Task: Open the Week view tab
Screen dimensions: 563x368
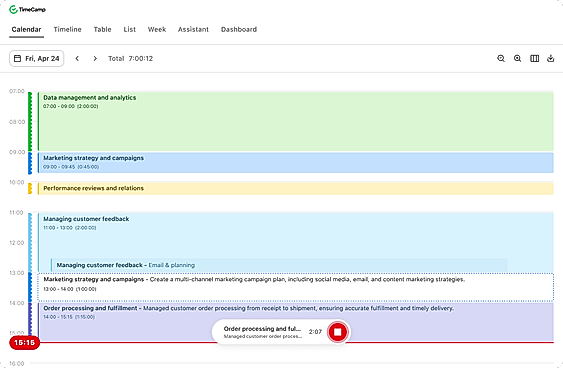Action: tap(157, 29)
